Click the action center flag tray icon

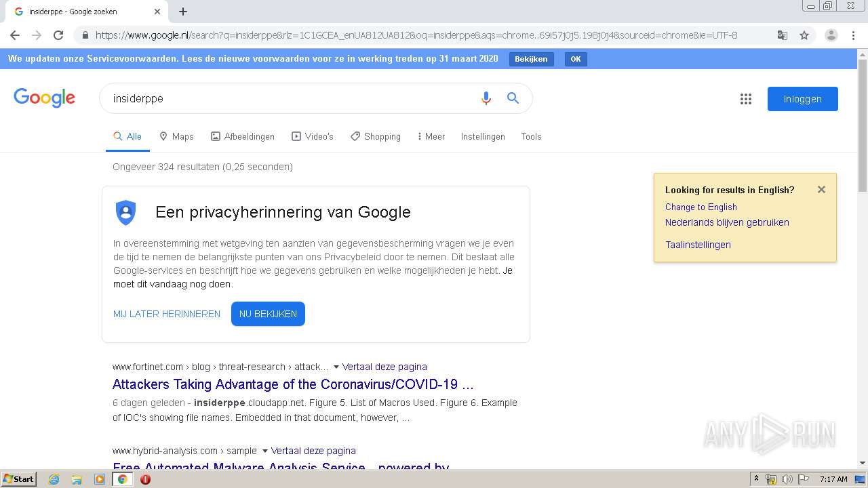pos(803,479)
